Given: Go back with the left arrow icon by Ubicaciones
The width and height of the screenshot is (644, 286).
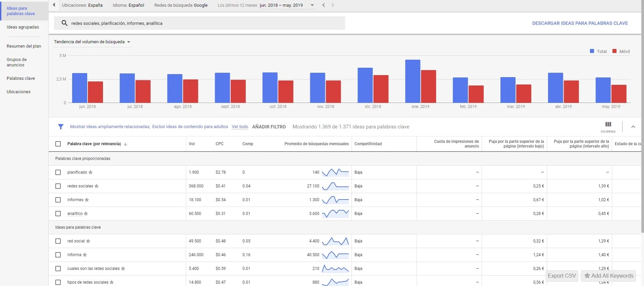Looking at the screenshot, I should click(x=54, y=5).
